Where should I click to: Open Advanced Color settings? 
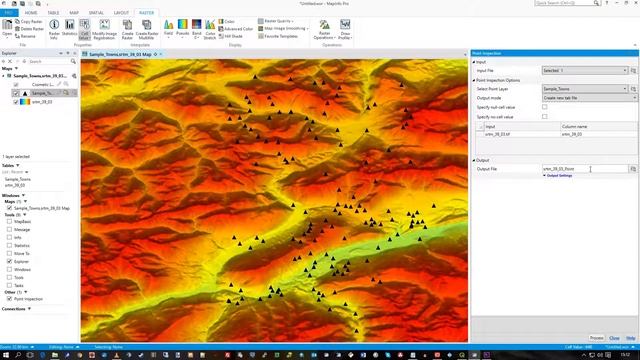pos(236,29)
